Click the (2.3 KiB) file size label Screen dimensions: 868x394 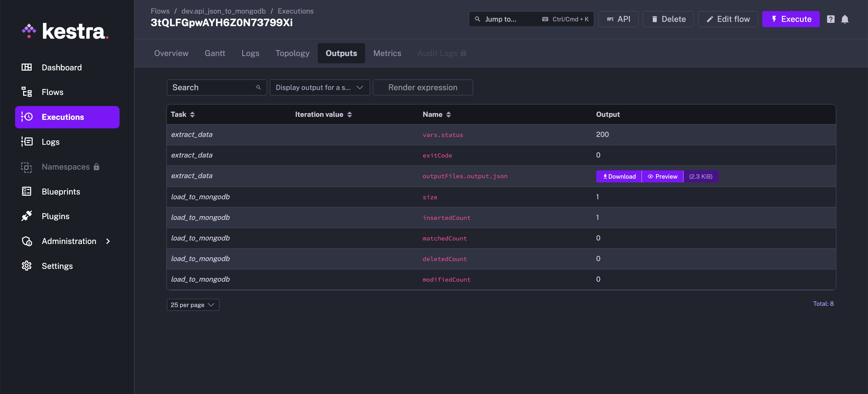point(700,177)
